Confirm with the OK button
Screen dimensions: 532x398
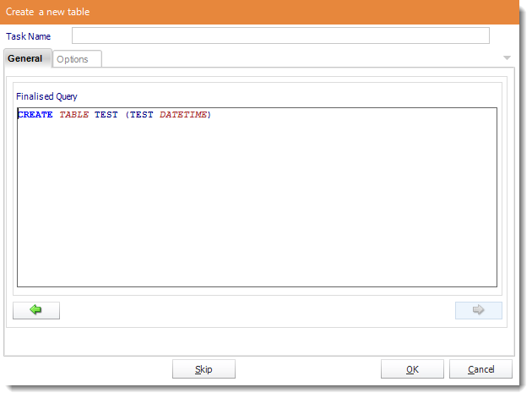tap(412, 369)
